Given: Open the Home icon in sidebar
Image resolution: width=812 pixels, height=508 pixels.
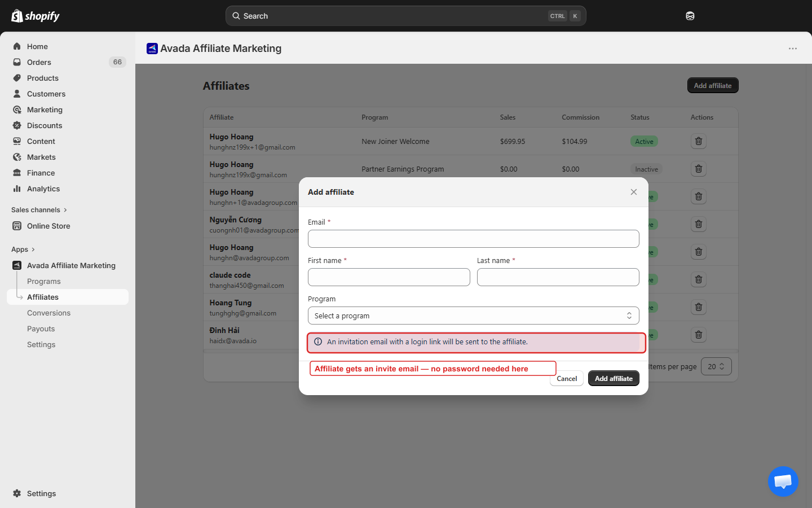Looking at the screenshot, I should (x=17, y=46).
